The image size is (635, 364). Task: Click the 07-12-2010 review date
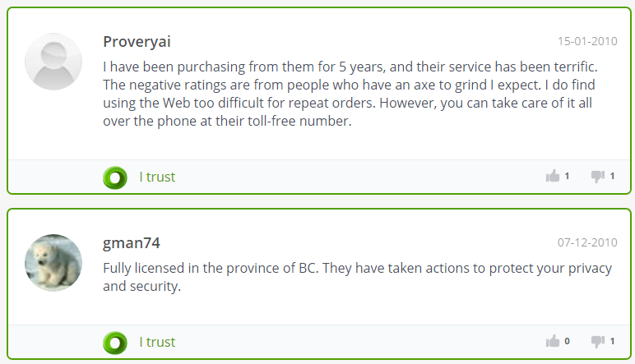coord(587,242)
